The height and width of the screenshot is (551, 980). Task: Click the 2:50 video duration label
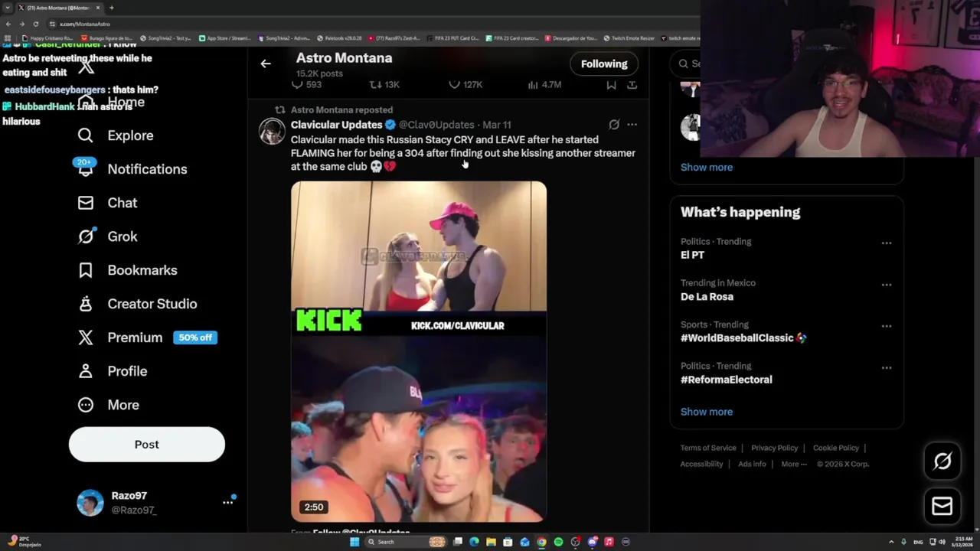pyautogui.click(x=314, y=507)
